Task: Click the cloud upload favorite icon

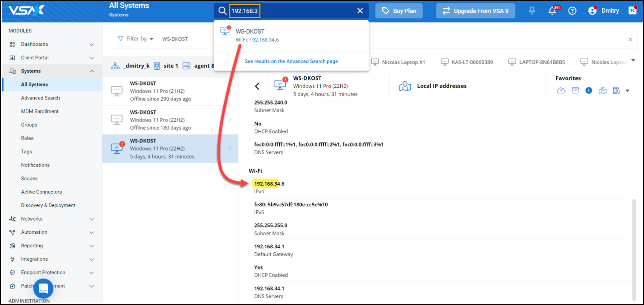Action: 561,91
